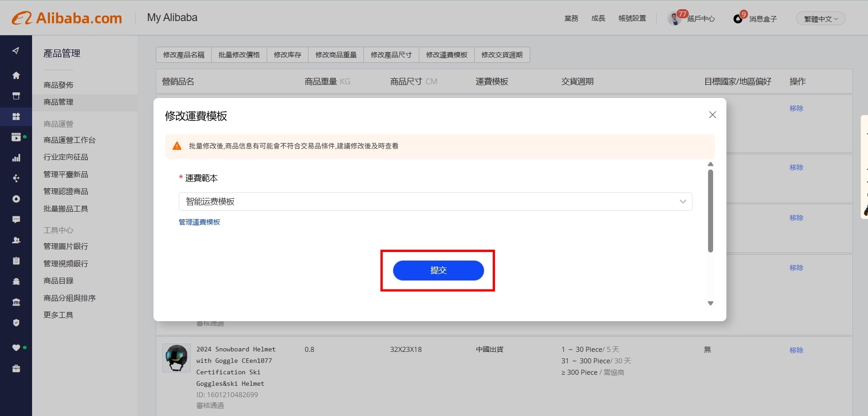Click product ID 1601210482699 text
This screenshot has height=416, width=868.
(x=227, y=394)
